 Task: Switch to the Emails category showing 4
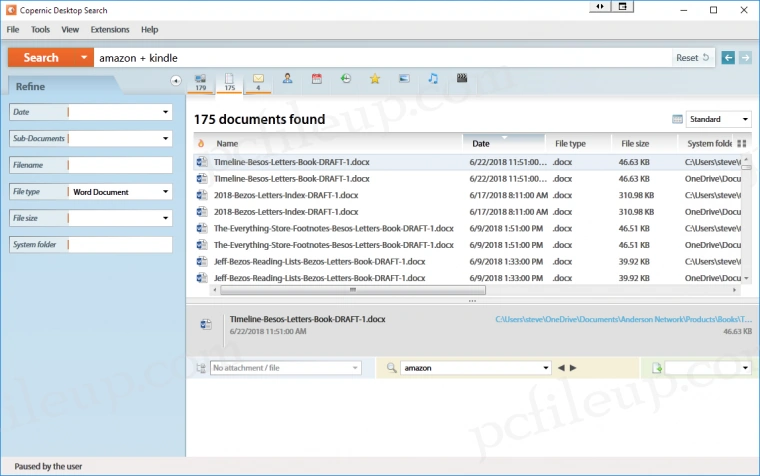pos(258,82)
